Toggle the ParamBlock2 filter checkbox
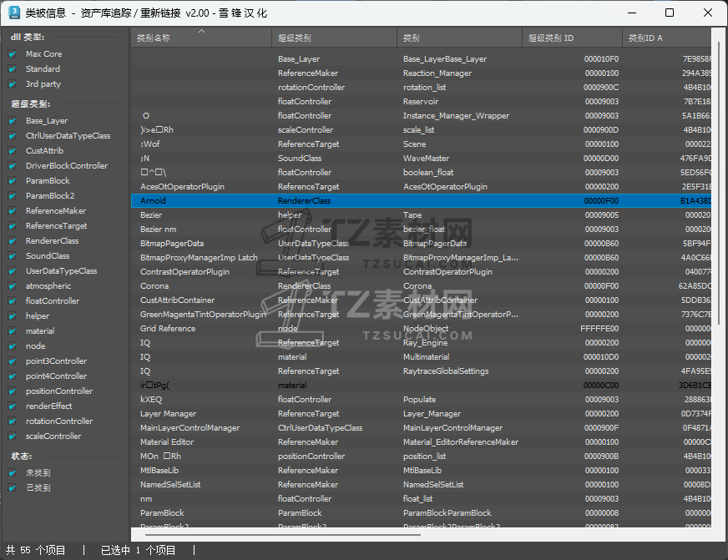Viewport: 728px width, 560px height. pos(13,196)
